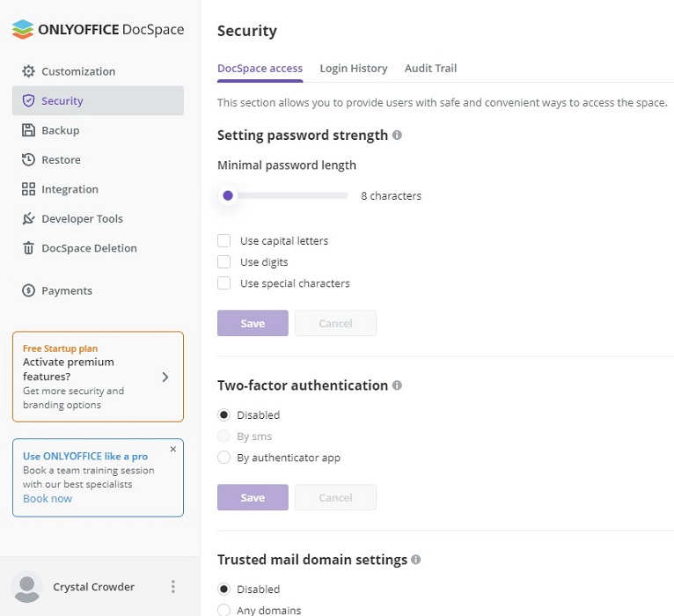This screenshot has height=616, width=674.
Task: Close the Use ONLYOFFICE like a pro banner
Action: (173, 449)
